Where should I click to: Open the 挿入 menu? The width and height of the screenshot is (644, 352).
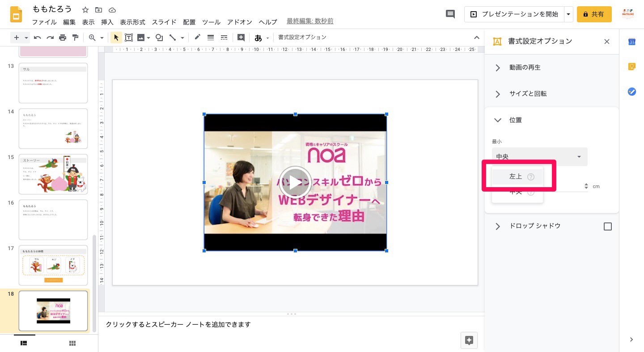pos(107,22)
